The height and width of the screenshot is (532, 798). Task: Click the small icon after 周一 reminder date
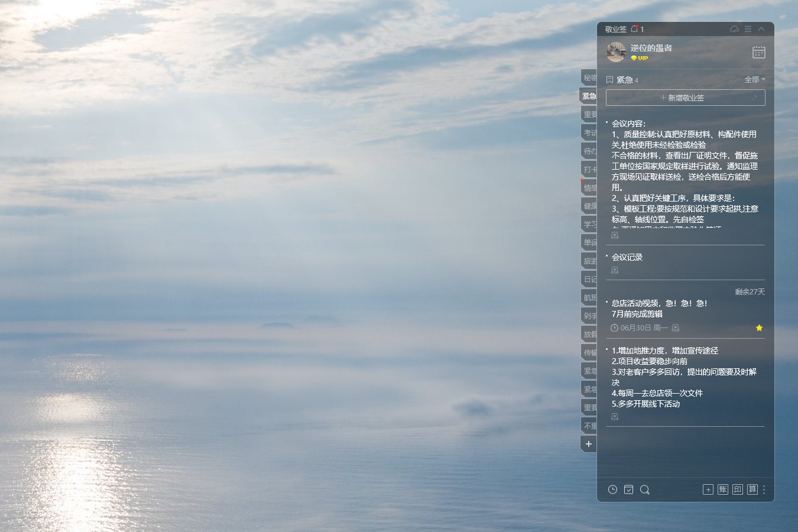click(676, 327)
